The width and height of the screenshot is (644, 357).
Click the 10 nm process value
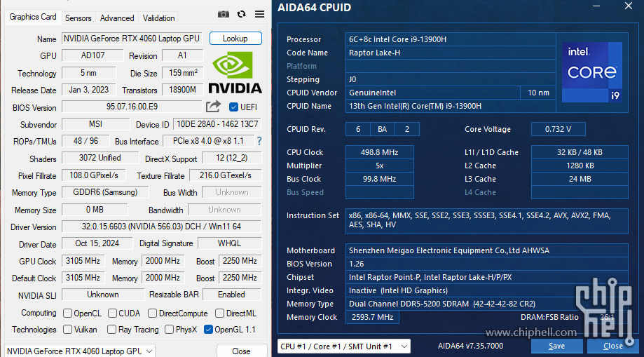538,93
